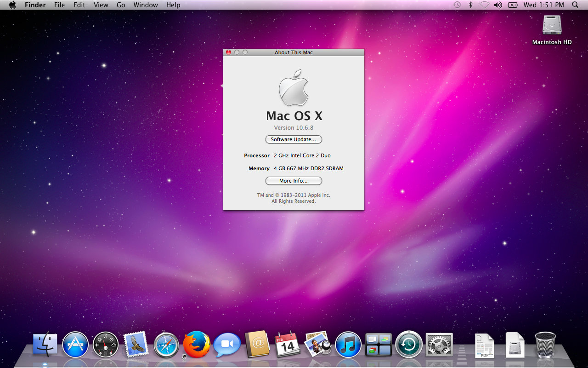Click the Software Update... button
Viewport: 588px width, 368px height.
pyautogui.click(x=294, y=139)
